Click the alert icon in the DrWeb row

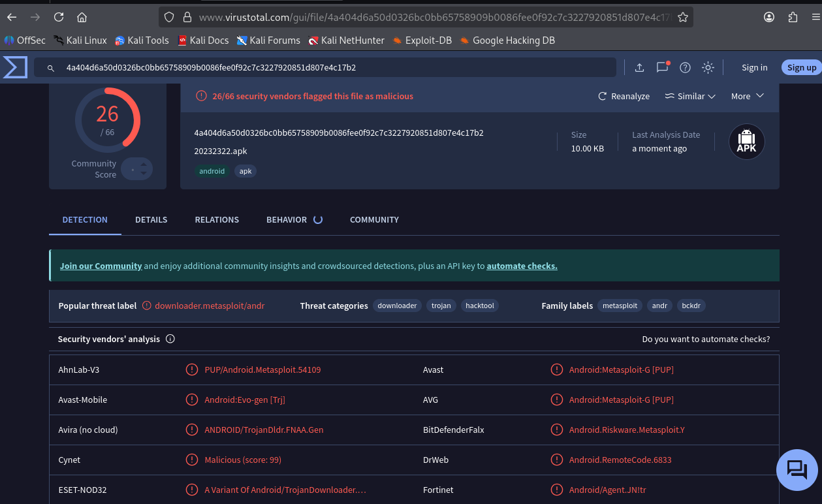tap(557, 460)
